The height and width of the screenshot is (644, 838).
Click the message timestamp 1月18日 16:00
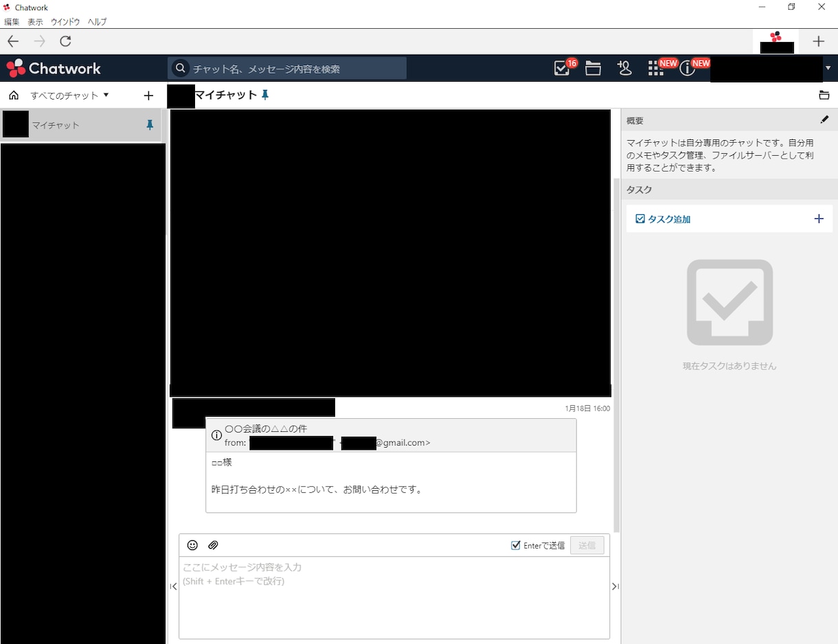[x=587, y=409]
